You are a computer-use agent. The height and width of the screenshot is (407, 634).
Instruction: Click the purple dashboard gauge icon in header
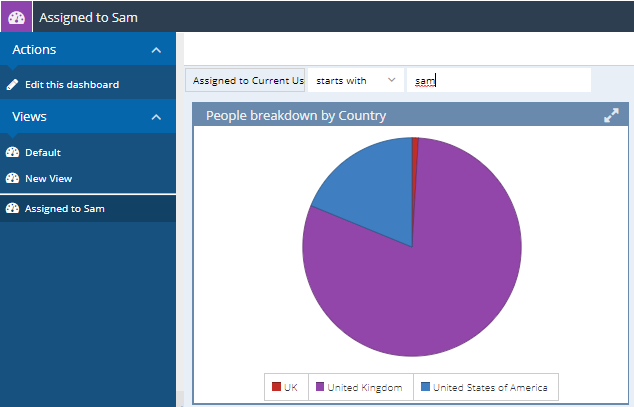pos(16,17)
